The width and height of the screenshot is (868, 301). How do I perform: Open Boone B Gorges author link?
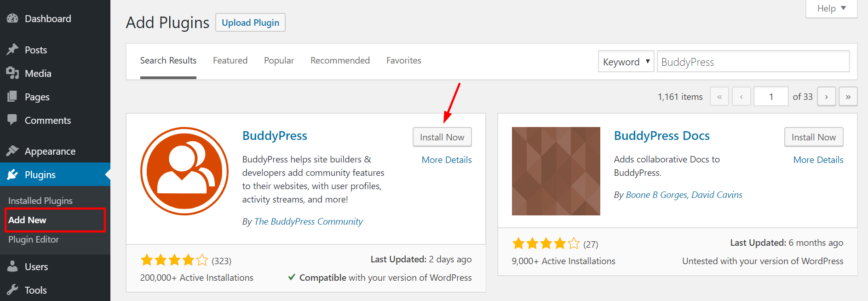click(656, 195)
